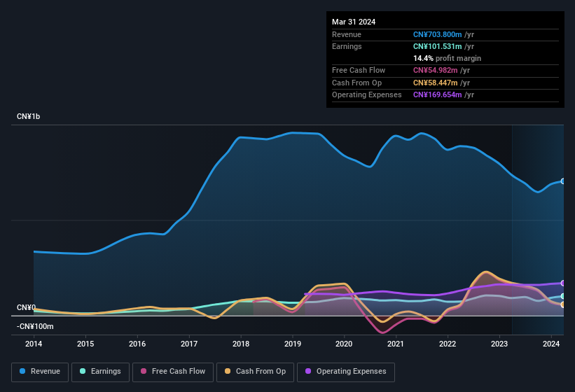The height and width of the screenshot is (392, 575).
Task: Click the orange Cash From Op end-point marker
Action: tap(563, 304)
